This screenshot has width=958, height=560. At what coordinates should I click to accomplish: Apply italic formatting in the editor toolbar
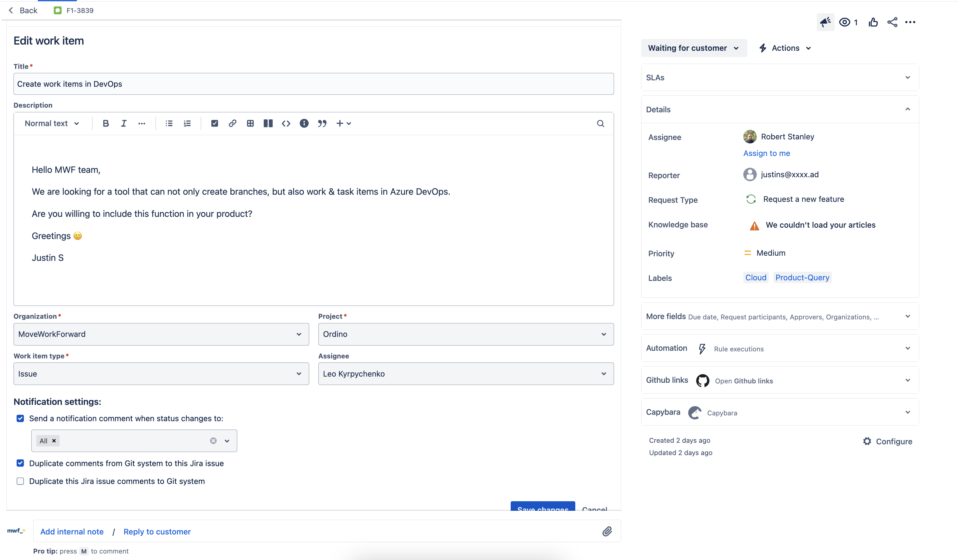click(x=124, y=123)
